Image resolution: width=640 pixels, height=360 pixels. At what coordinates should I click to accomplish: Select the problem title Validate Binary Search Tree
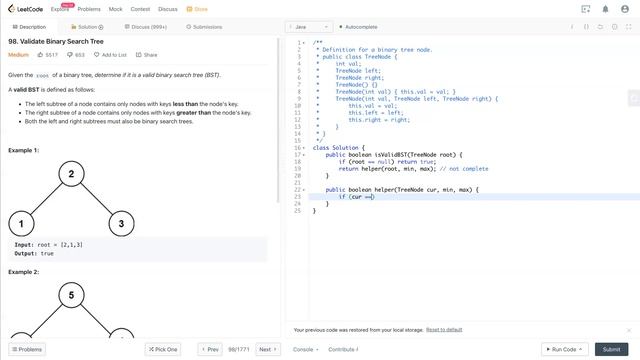56,41
